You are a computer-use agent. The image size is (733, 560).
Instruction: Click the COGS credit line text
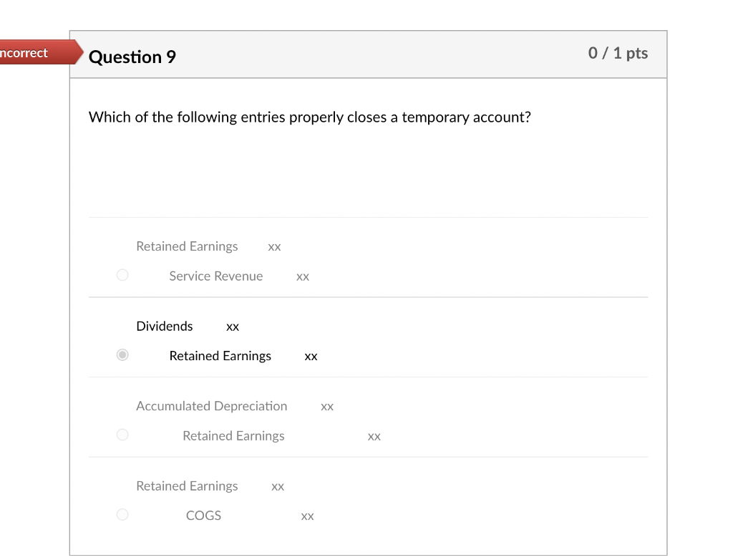tap(203, 516)
